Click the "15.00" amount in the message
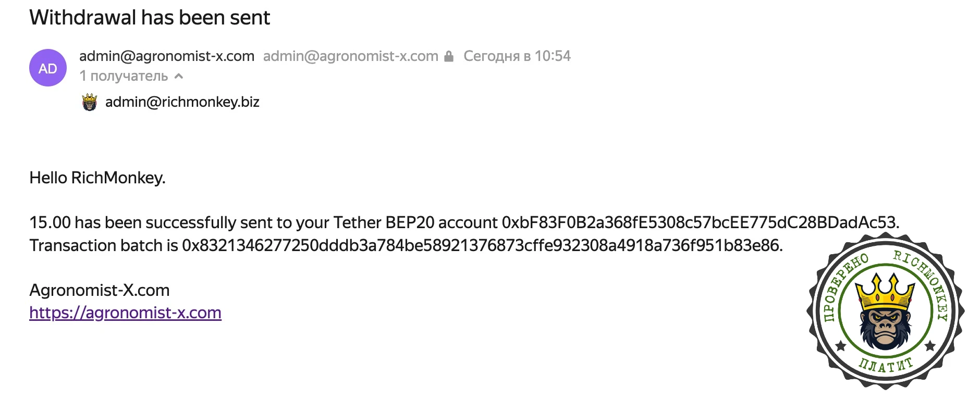This screenshot has height=399, width=980. pos(50,222)
